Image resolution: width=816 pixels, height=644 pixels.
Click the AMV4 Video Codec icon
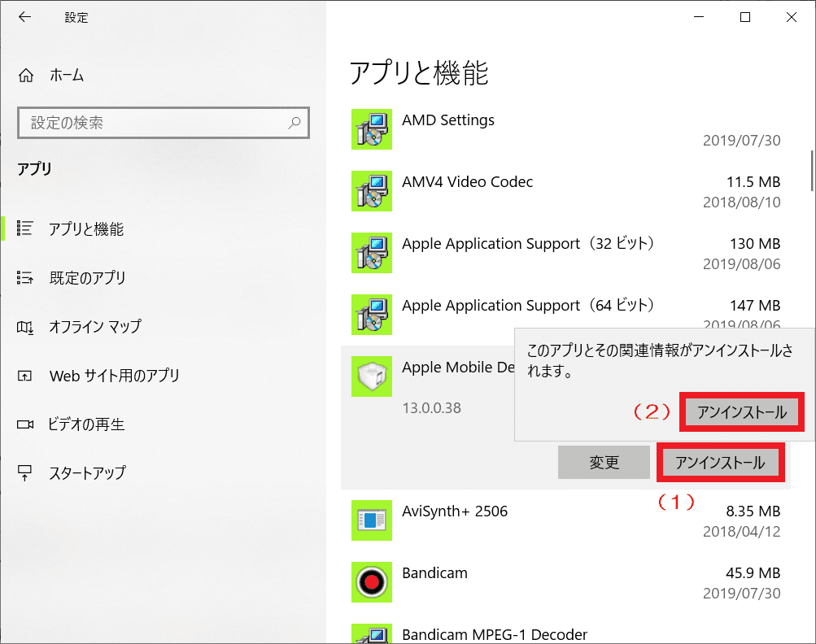[372, 191]
